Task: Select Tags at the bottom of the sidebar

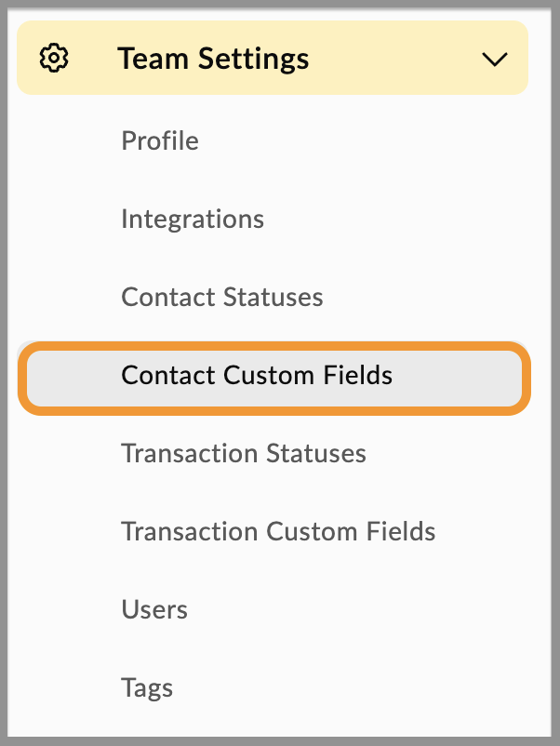Action: point(146,688)
